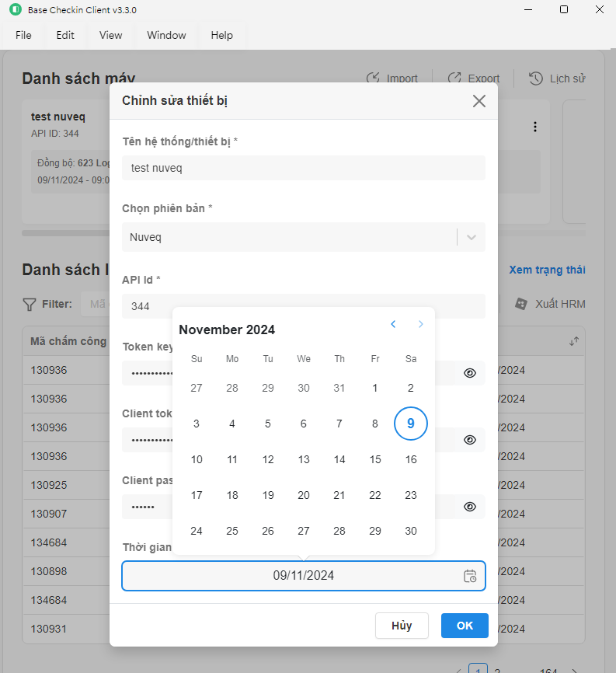Click Xem trạng thái link

click(547, 270)
